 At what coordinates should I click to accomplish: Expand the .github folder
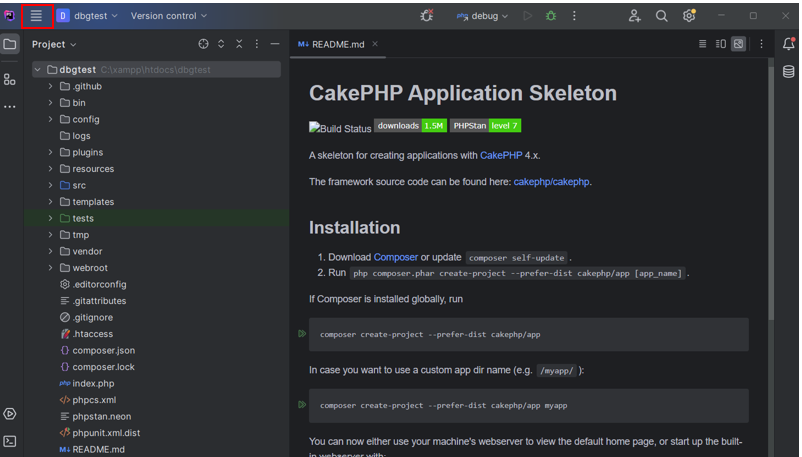(50, 86)
